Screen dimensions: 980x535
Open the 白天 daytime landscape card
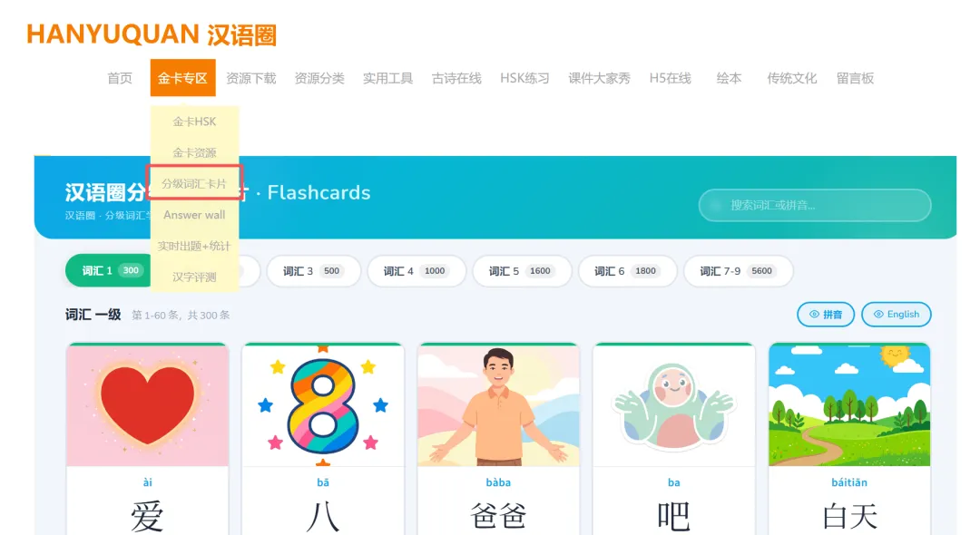[849, 405]
